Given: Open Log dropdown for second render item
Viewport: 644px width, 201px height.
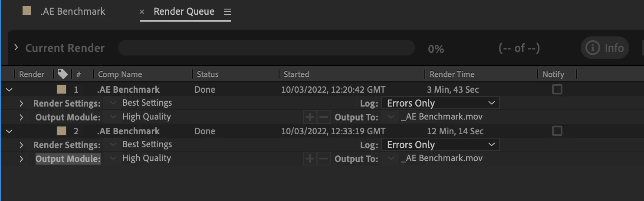Looking at the screenshot, I should click(x=440, y=145).
